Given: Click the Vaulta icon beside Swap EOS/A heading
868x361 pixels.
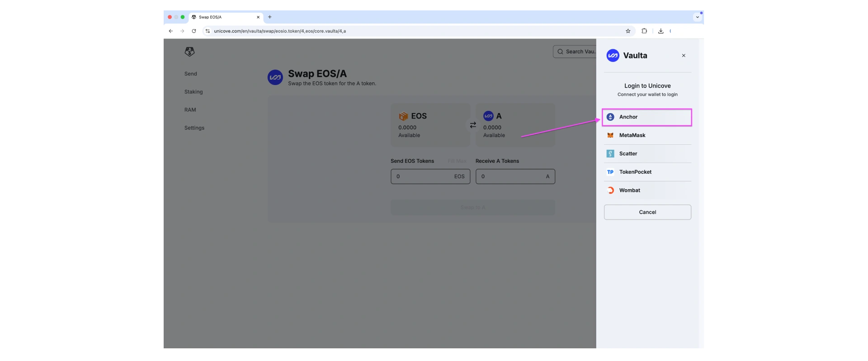Looking at the screenshot, I should click(275, 77).
